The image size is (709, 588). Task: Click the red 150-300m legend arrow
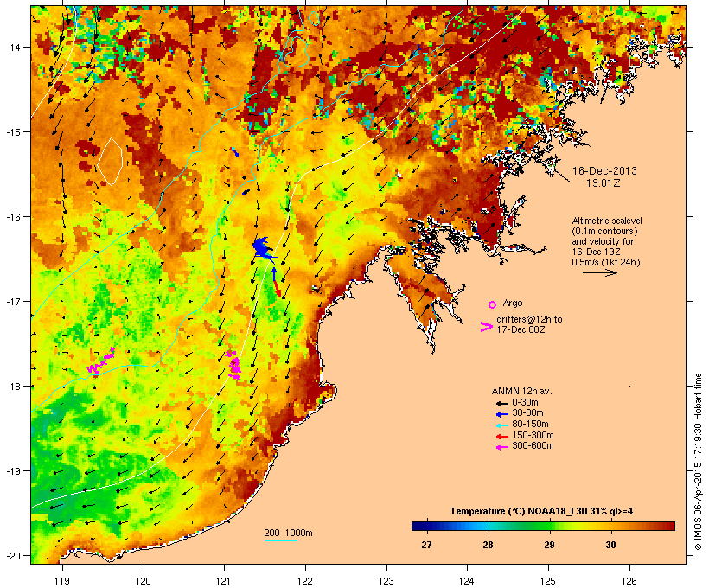pyautogui.click(x=502, y=436)
